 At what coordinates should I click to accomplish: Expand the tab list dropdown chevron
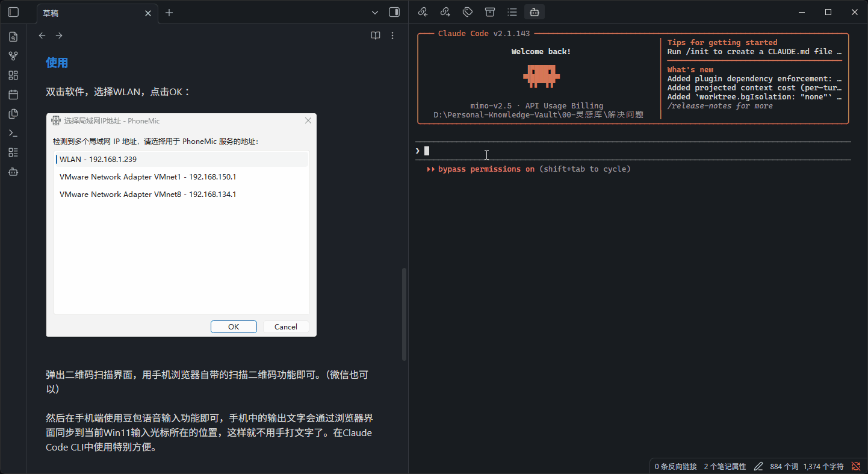375,13
